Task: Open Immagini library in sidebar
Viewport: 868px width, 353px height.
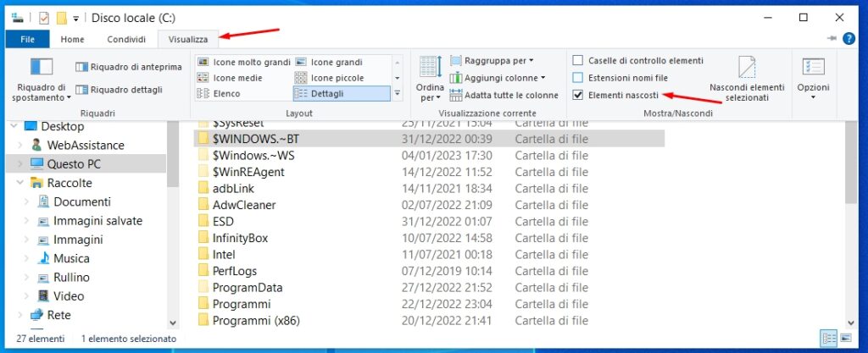Action: point(77,240)
